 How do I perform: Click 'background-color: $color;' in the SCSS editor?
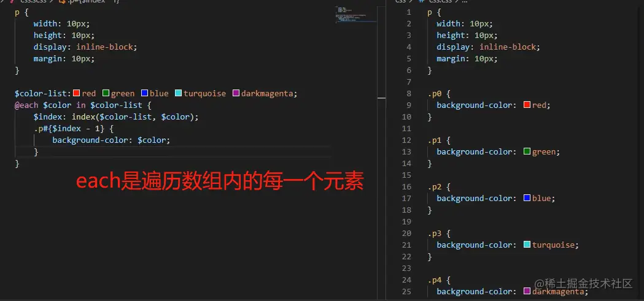111,140
